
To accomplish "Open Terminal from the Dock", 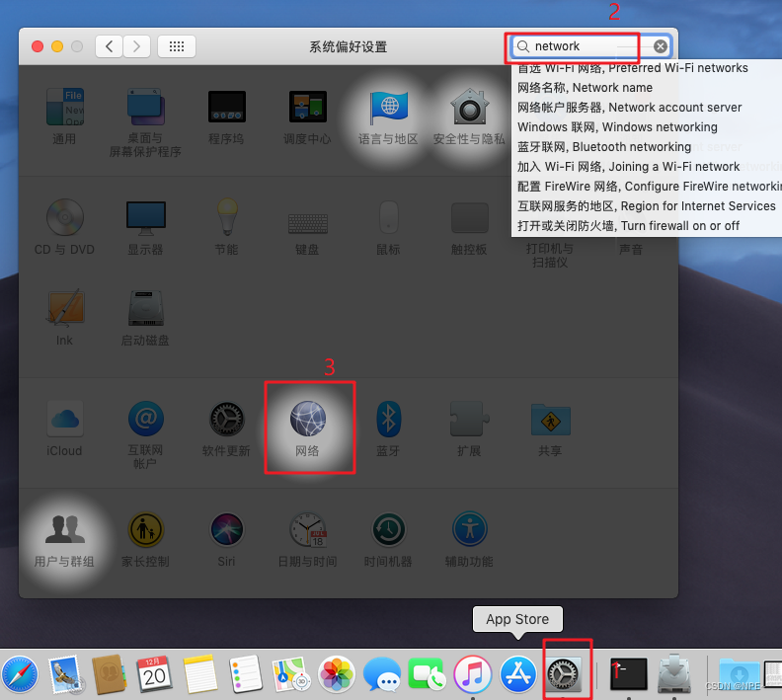I will tap(629, 674).
